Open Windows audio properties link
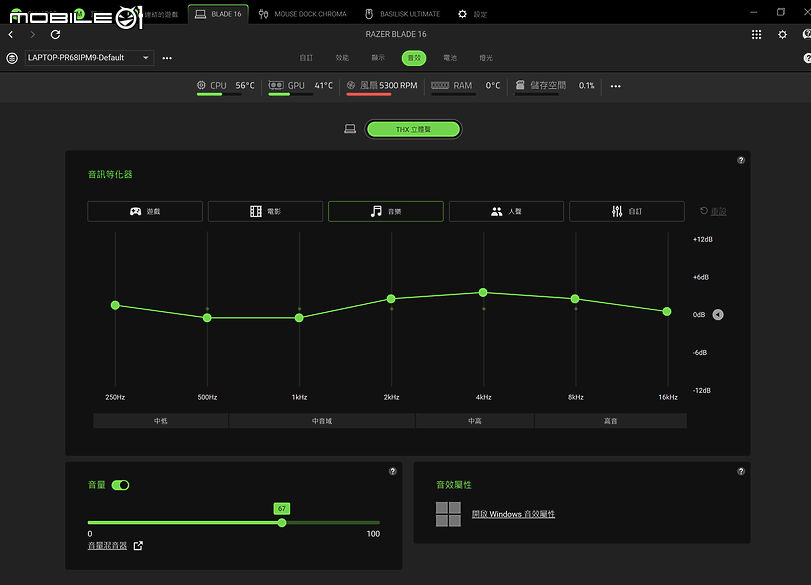The width and height of the screenshot is (811, 585). 513,514
